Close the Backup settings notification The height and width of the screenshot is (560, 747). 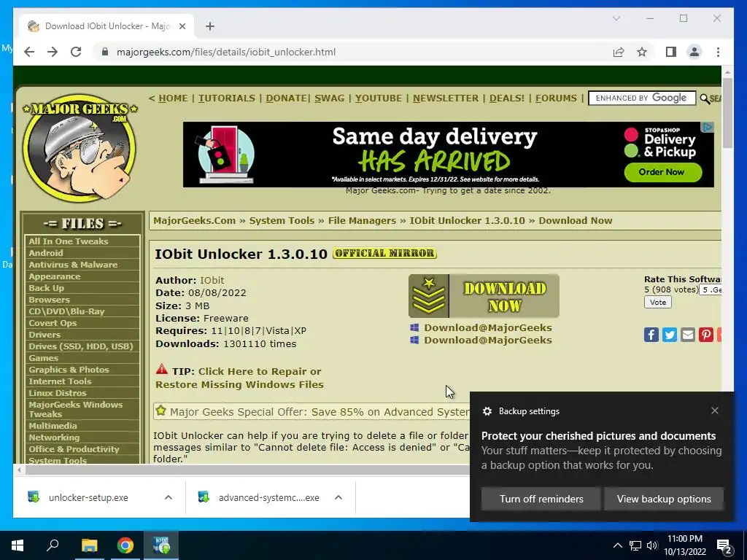pyautogui.click(x=715, y=411)
